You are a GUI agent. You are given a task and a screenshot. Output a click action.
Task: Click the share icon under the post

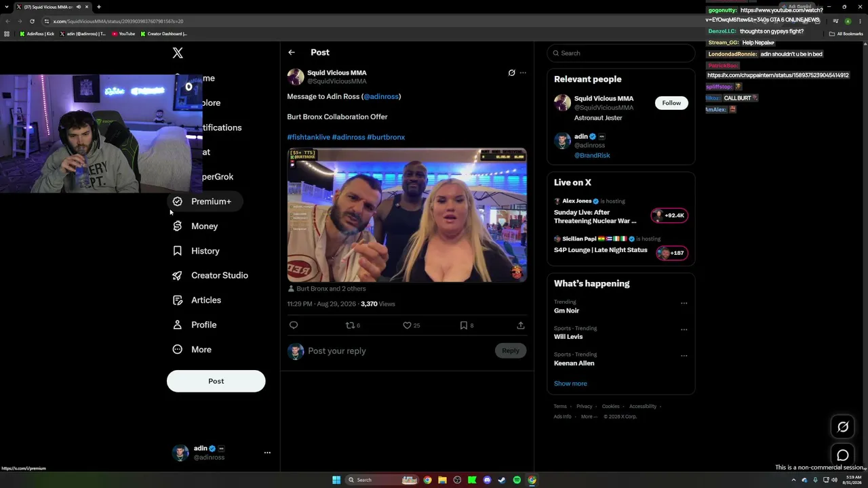point(521,325)
